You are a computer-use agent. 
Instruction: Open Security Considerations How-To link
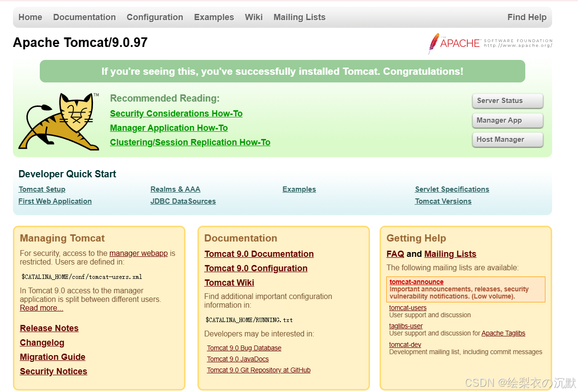(x=176, y=114)
